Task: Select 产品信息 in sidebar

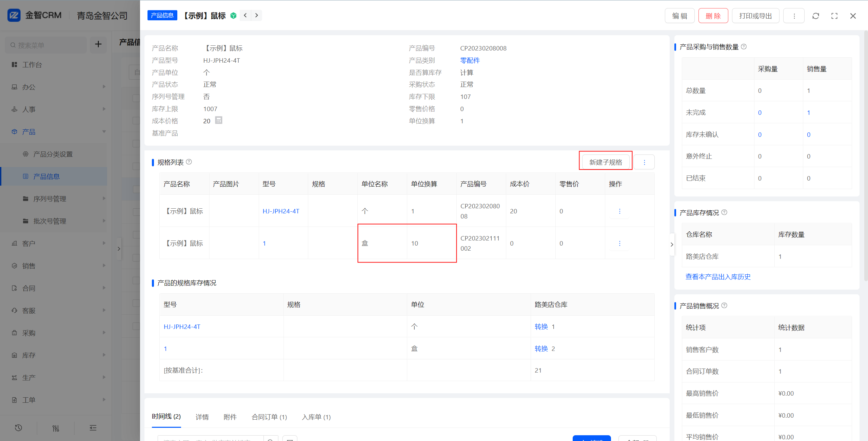Action: coord(54,176)
